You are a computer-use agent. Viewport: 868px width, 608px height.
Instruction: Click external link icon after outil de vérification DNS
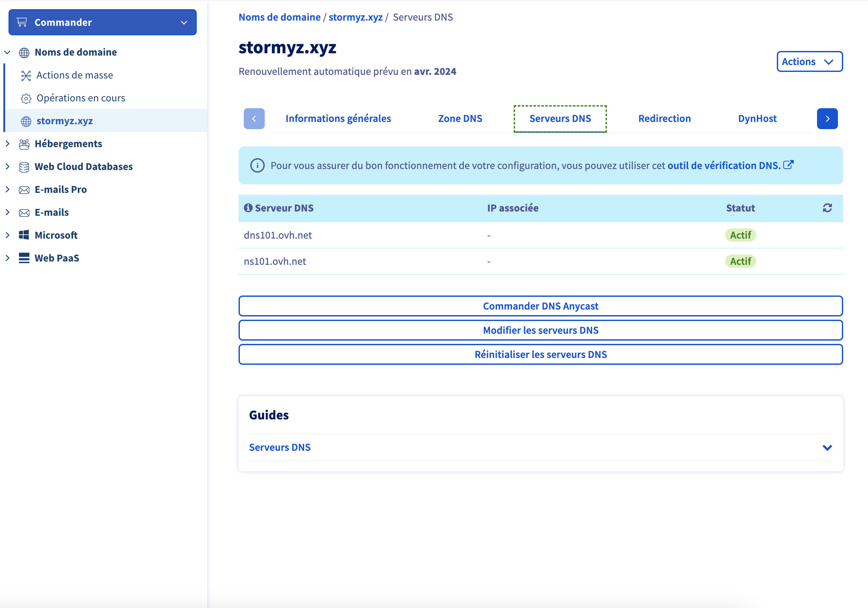click(x=788, y=165)
